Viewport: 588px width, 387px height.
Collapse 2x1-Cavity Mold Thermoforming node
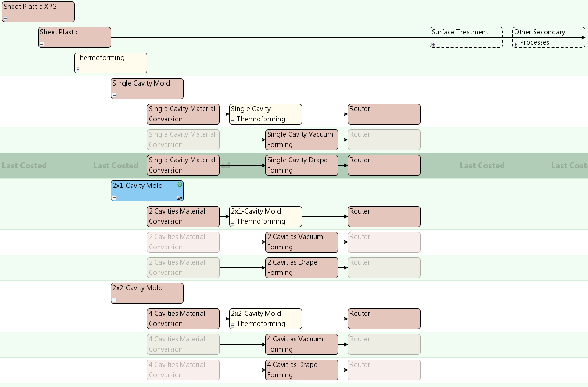[x=233, y=223]
